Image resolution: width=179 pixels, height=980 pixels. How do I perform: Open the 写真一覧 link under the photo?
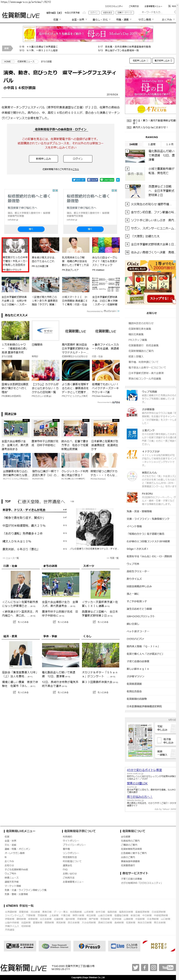click(113, 558)
